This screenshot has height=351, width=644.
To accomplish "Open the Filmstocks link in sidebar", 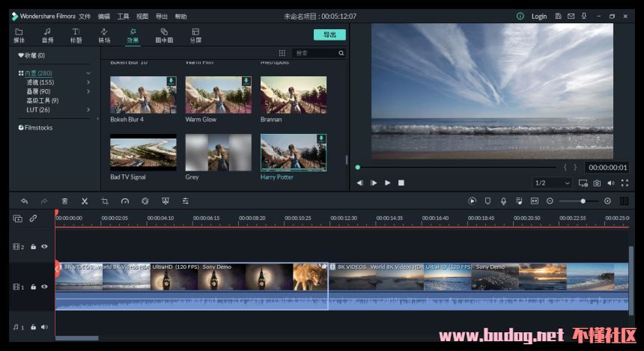I will [x=38, y=127].
